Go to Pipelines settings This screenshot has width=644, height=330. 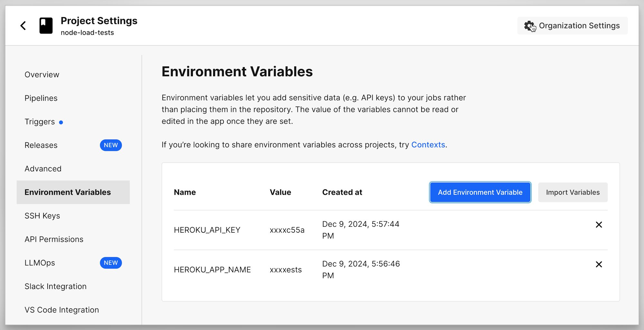41,98
